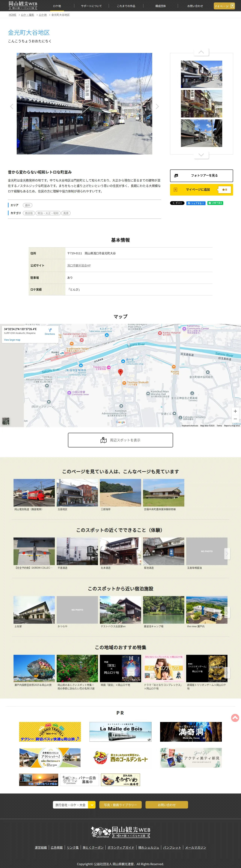Open 西のゴールデンルート banner

point(120,758)
